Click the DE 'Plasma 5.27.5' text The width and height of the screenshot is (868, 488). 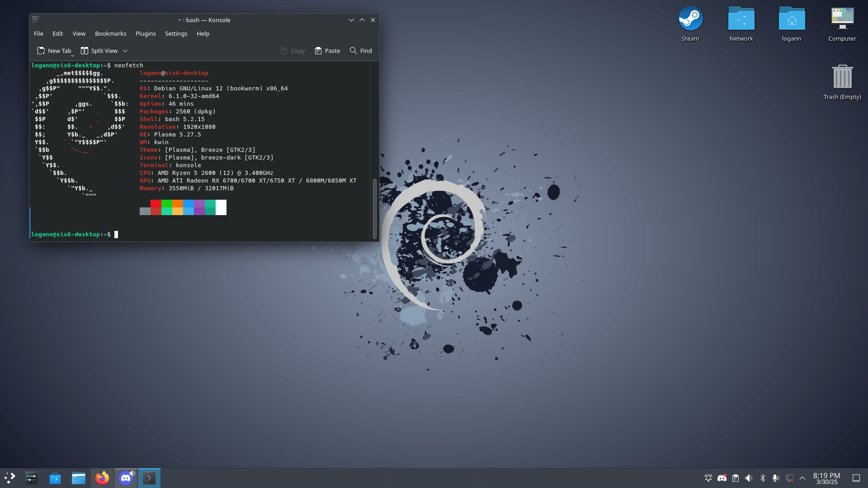pyautogui.click(x=177, y=135)
